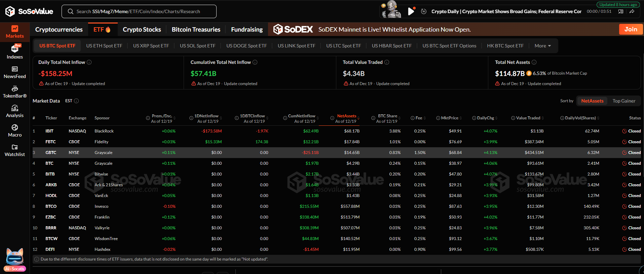Play the Crypto Daily audio briefing

pos(411,11)
